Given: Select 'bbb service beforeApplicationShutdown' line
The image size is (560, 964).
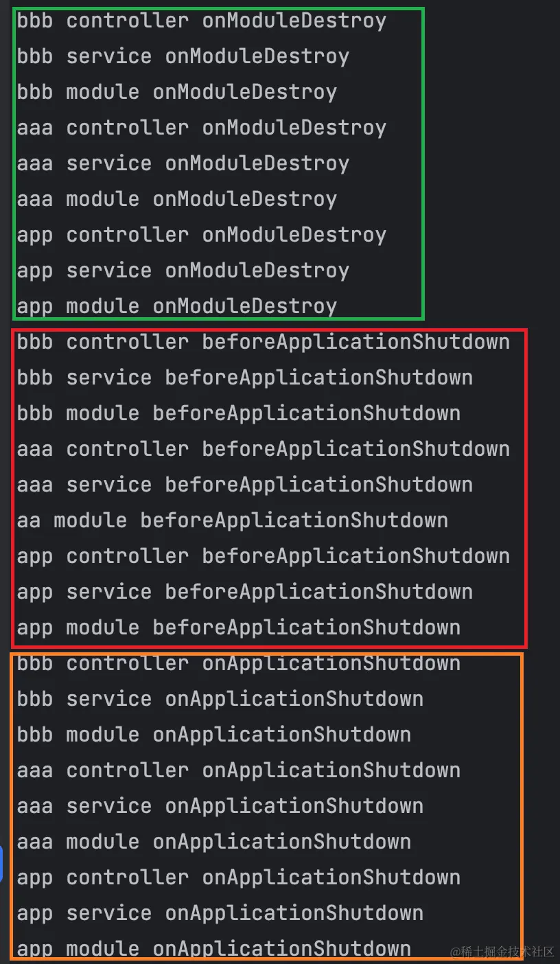Looking at the screenshot, I should (245, 378).
